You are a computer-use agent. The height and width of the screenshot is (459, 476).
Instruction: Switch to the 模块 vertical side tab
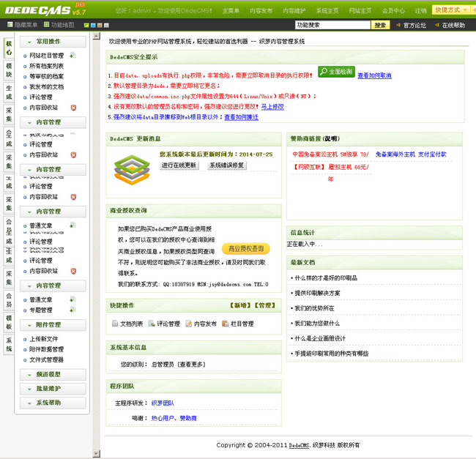point(9,70)
